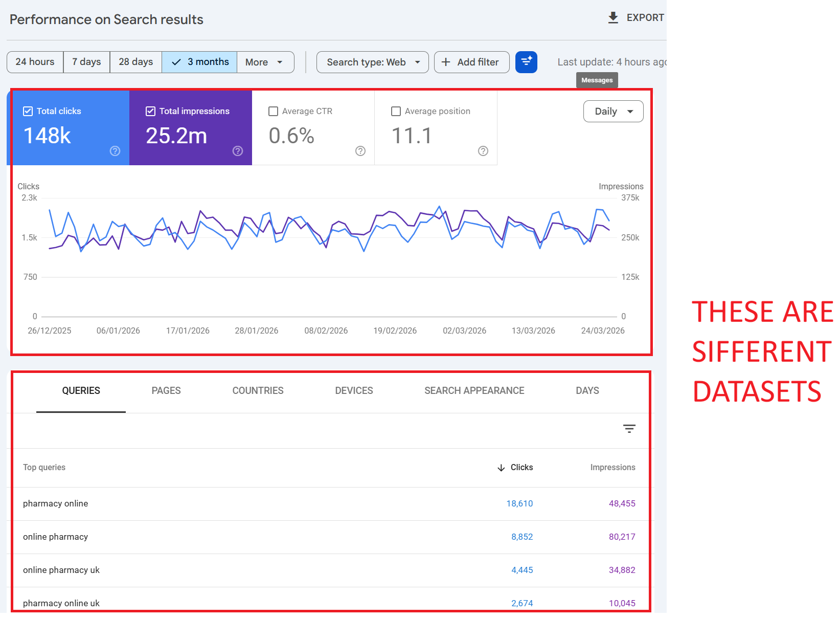Viewport: 840px width, 618px height.
Task: Expand the More date range dropdown
Action: click(x=265, y=62)
